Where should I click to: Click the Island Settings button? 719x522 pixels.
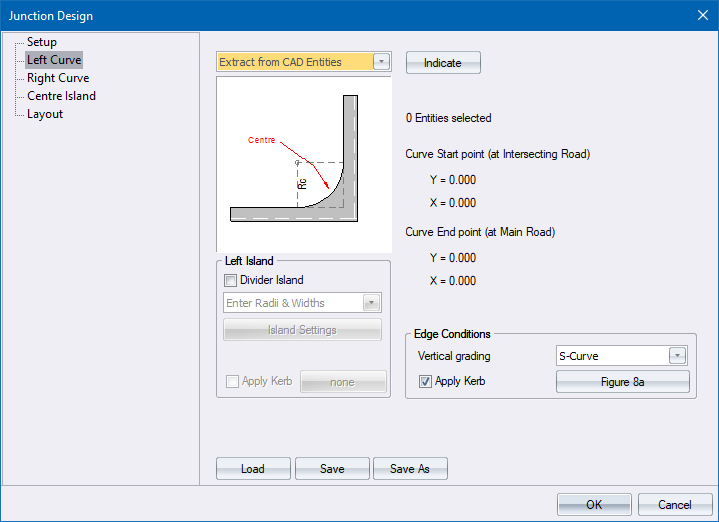(x=302, y=330)
